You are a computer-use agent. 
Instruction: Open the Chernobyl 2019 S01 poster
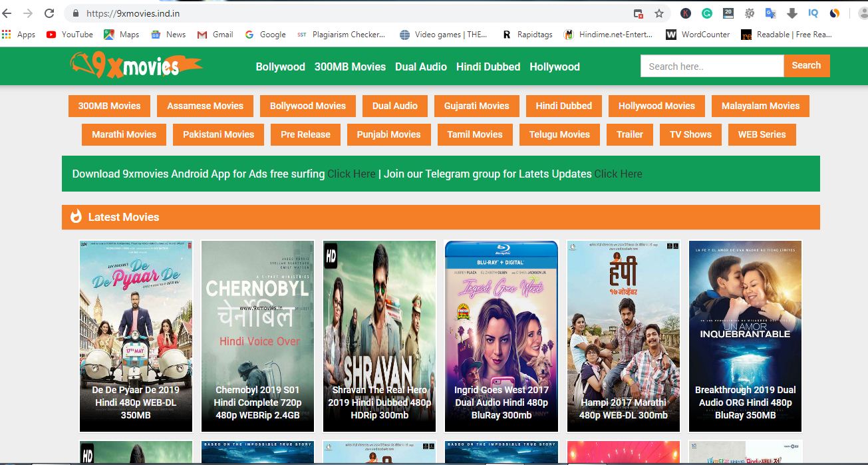click(257, 336)
